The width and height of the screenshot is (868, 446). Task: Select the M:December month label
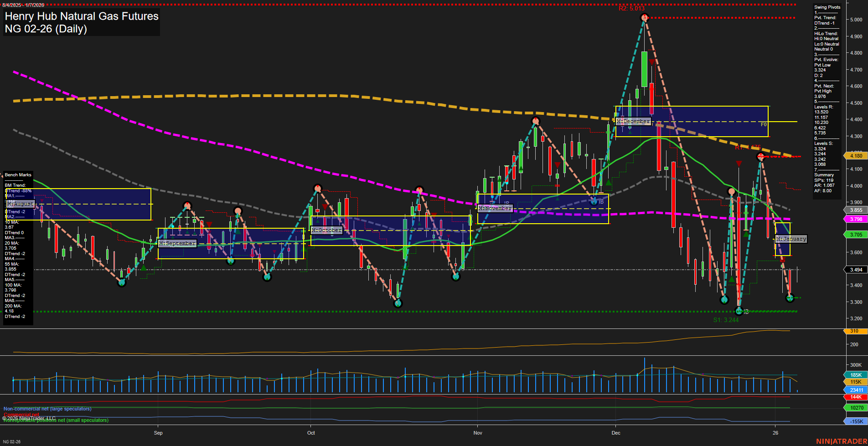click(634, 121)
